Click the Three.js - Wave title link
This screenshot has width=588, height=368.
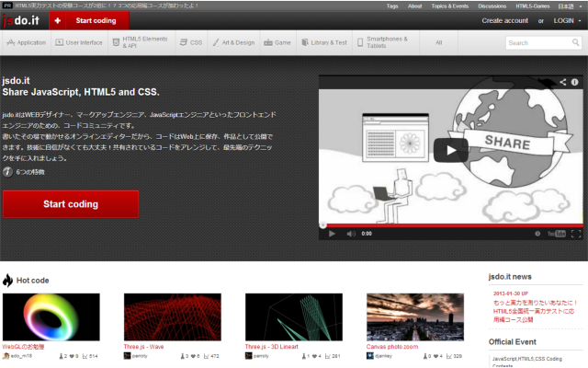click(x=143, y=347)
